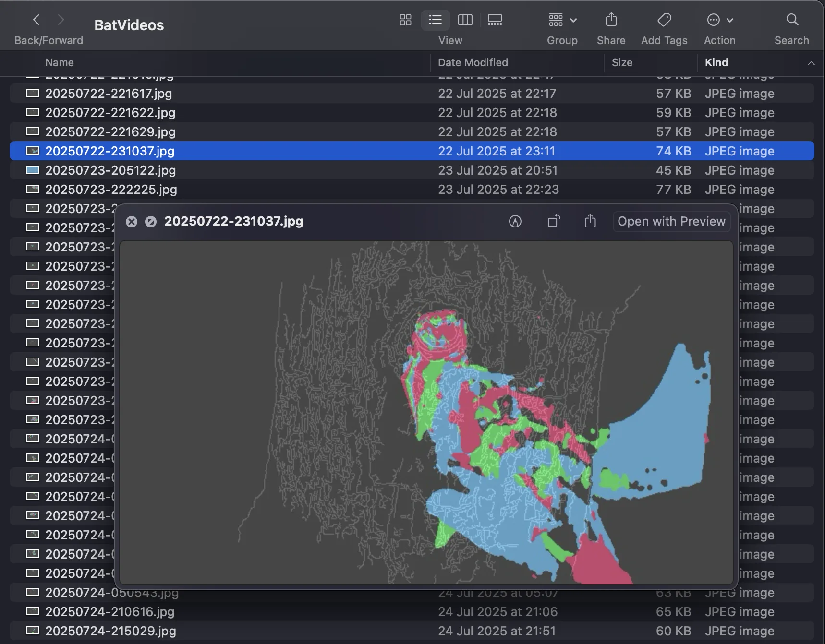Select file 20250722-221629.jpg

(x=412, y=132)
